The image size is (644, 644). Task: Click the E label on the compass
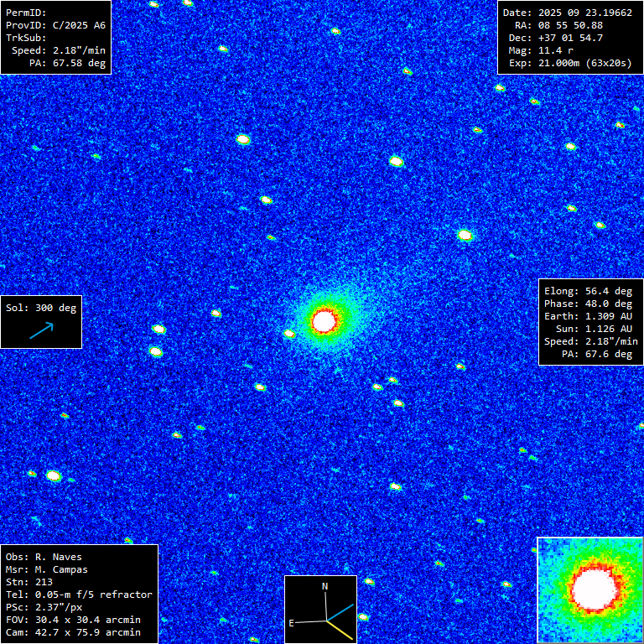coord(292,623)
